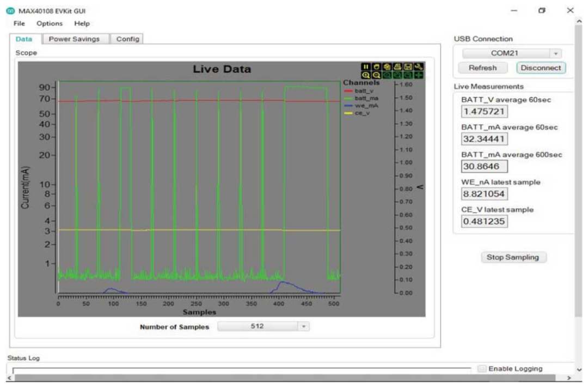Open the wrench settings icon on graph
The height and width of the screenshot is (389, 588).
pos(419,67)
